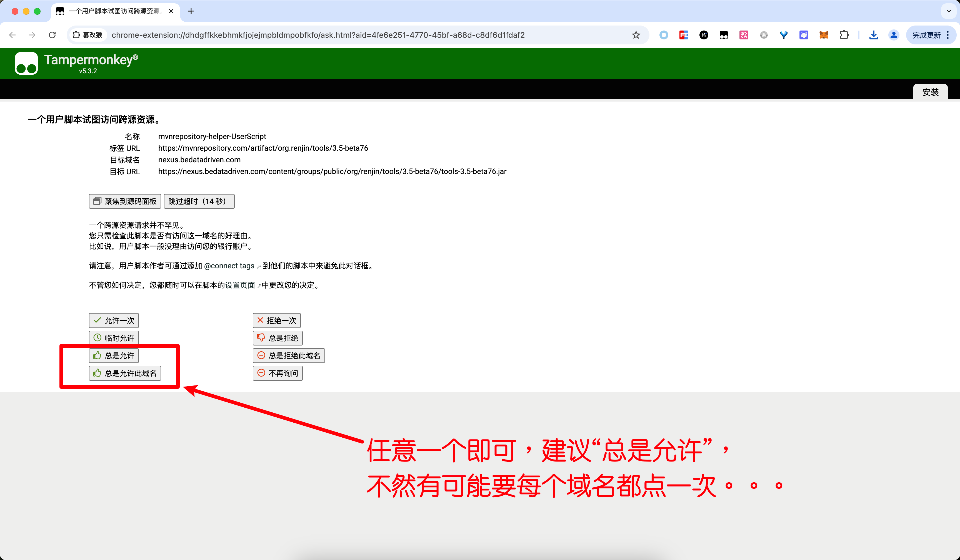
Task: Open the Chrome downloads icon
Action: (x=874, y=35)
